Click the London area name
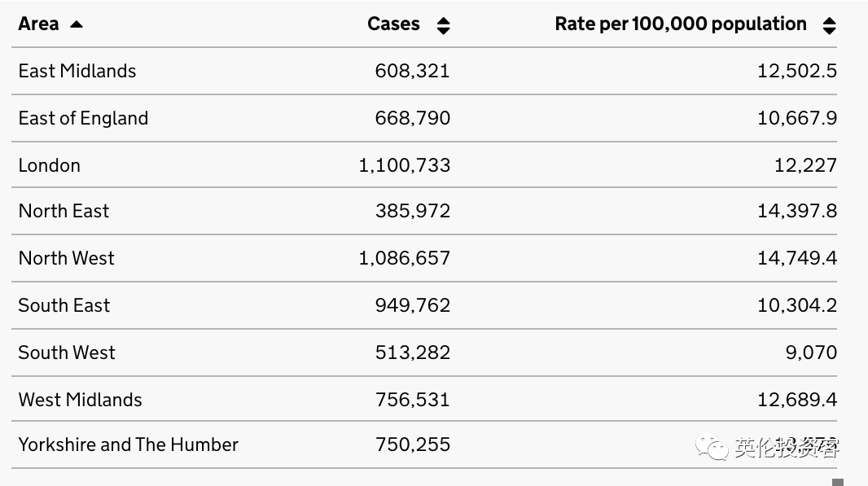This screenshot has height=486, width=868. click(x=50, y=165)
